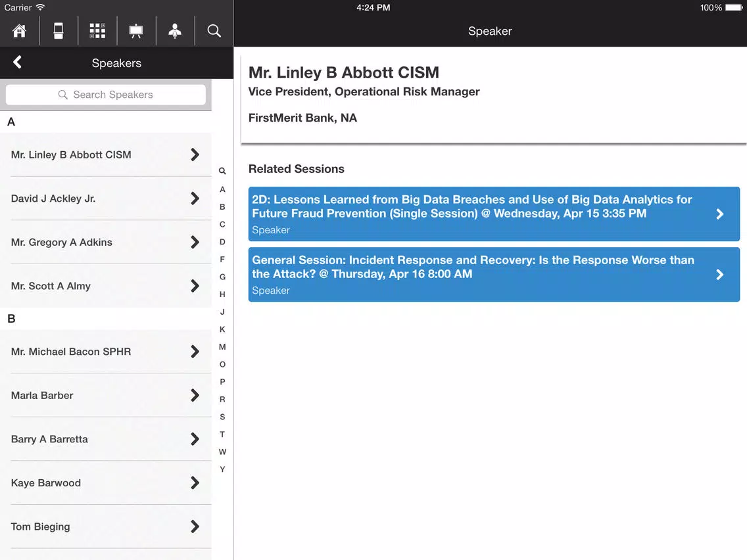Jump to index letter R
Image resolution: width=747 pixels, height=560 pixels.
222,400
